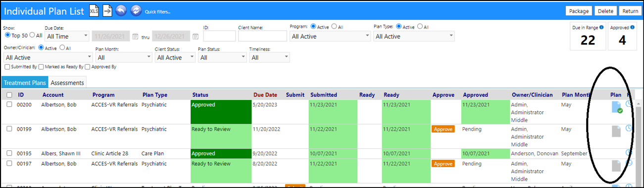The height and width of the screenshot is (188, 644).
Task: Open the Plan Month dropdown
Action: pyautogui.click(x=124, y=57)
